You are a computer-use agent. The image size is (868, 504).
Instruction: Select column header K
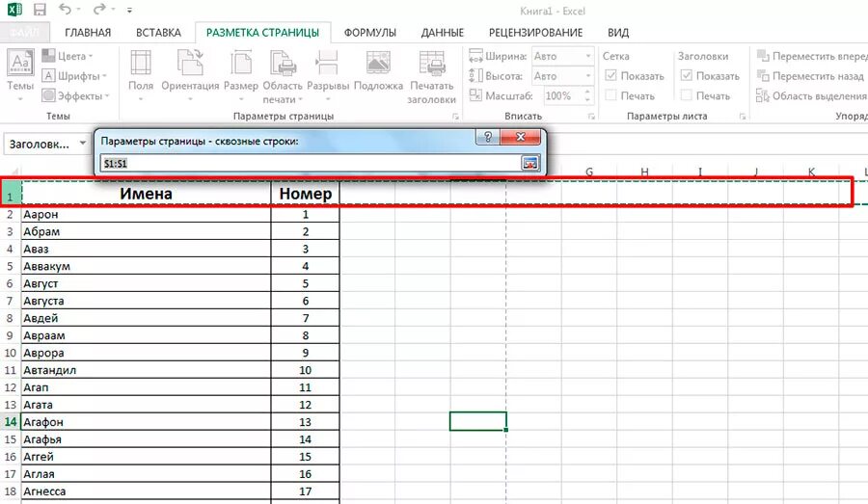pyautogui.click(x=811, y=172)
